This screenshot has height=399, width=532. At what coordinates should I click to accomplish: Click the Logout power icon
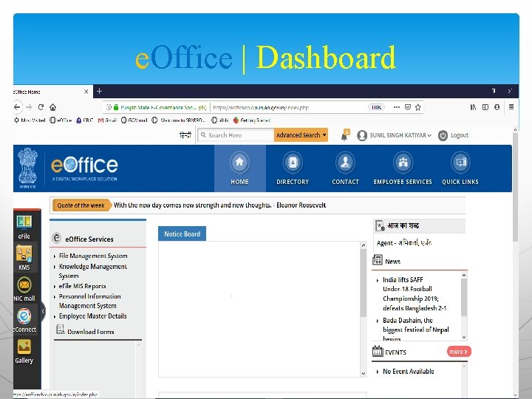click(443, 135)
